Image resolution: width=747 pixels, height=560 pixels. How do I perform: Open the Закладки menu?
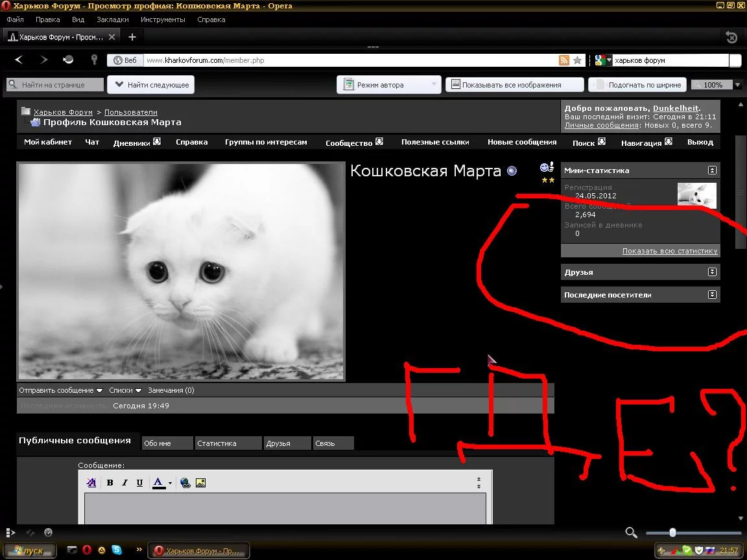[112, 19]
